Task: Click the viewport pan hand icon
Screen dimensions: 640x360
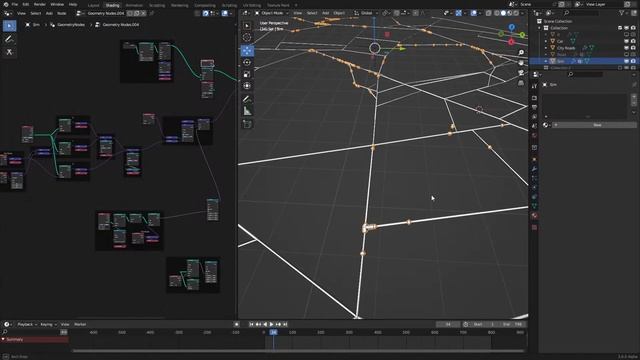Action: [521, 63]
